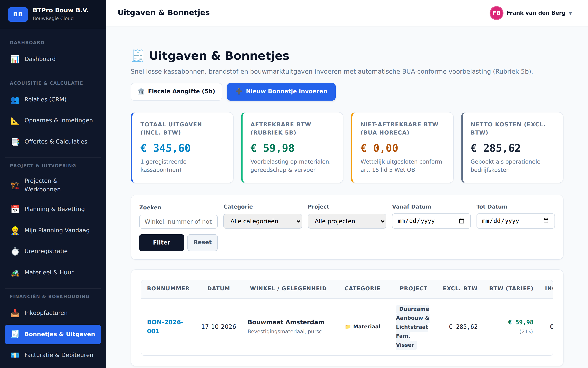Click the Inkoopfacturen inbox tray icon
Viewport: 588px width, 368px height.
[15, 313]
